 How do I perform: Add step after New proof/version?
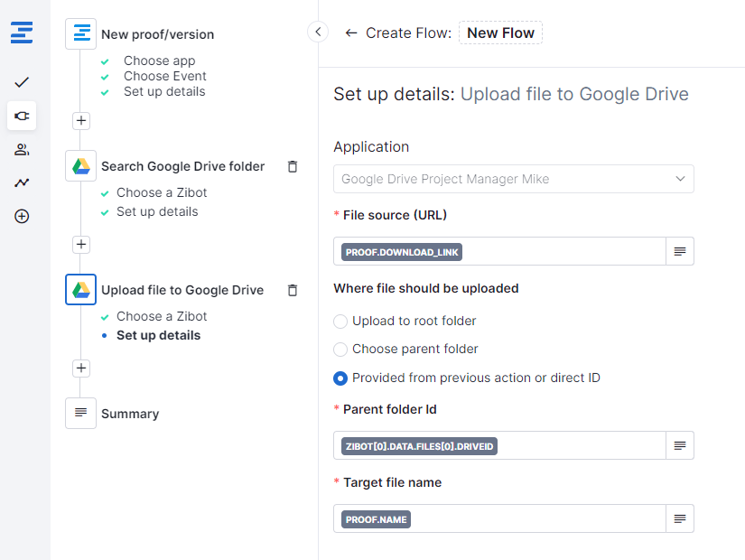(81, 120)
